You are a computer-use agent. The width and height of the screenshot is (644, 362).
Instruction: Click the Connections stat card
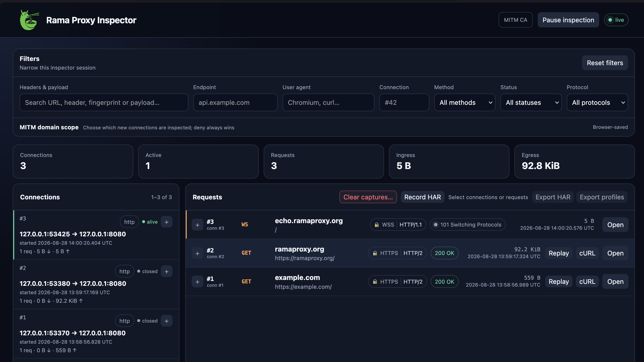click(x=73, y=162)
